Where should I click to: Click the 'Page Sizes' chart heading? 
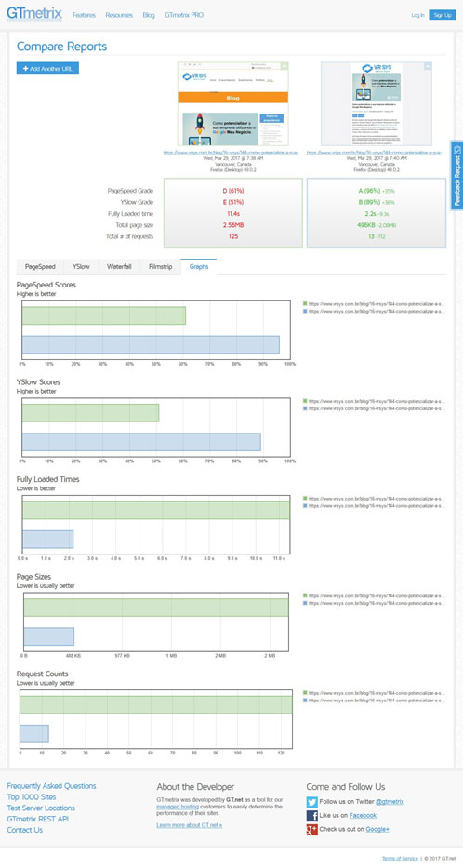click(x=34, y=576)
